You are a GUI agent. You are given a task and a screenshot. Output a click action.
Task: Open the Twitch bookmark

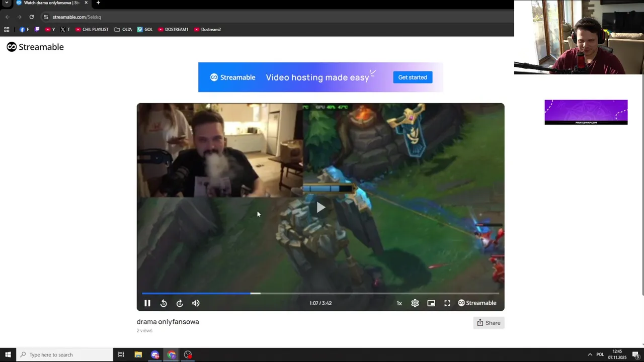[x=37, y=30]
